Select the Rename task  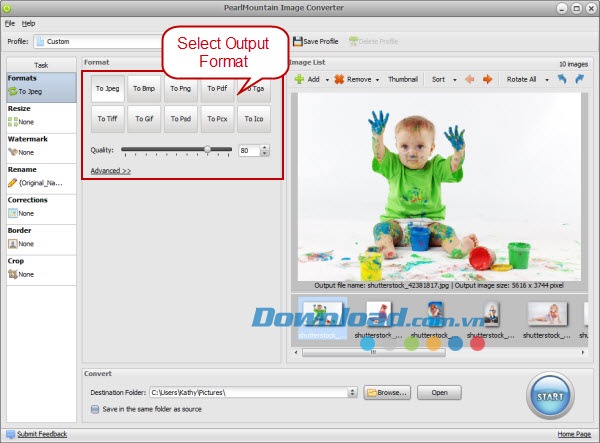[41, 179]
